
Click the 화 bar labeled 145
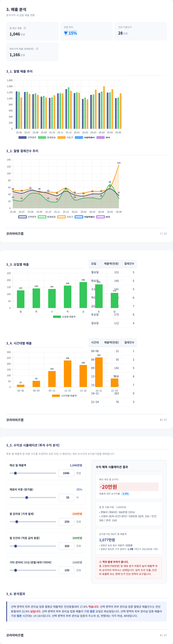pyautogui.click(x=36, y=298)
